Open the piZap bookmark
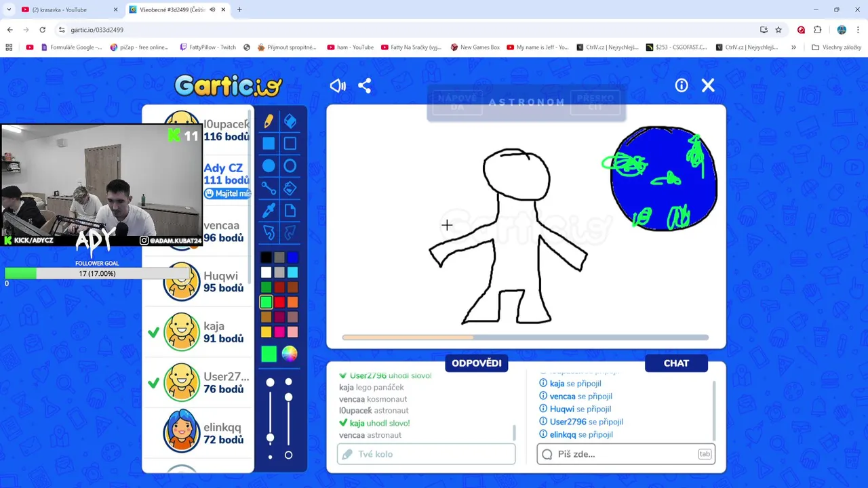The width and height of the screenshot is (868, 488). pos(138,47)
